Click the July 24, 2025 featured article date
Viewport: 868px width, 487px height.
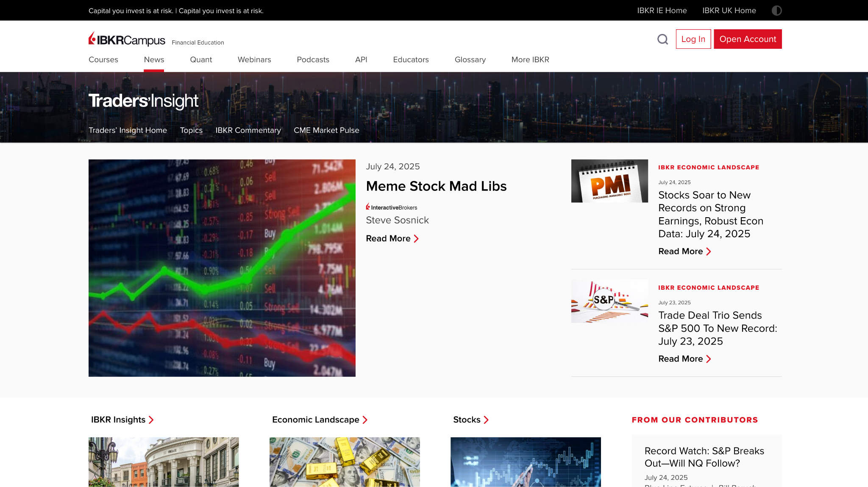tap(393, 167)
